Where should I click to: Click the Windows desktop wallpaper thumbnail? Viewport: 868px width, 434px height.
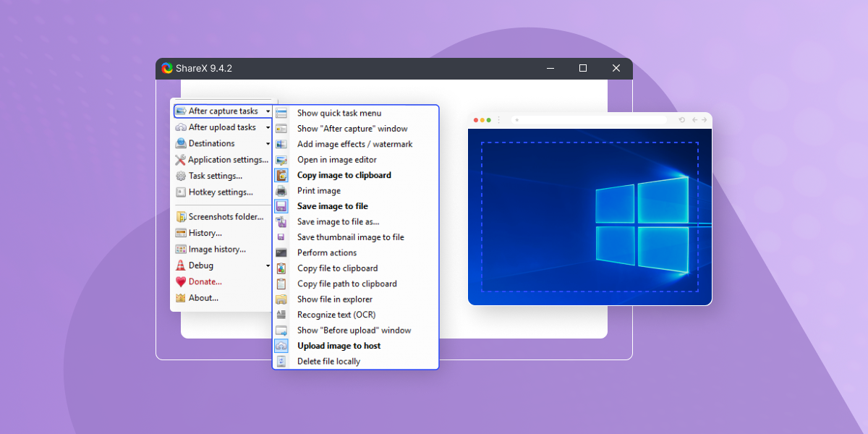point(590,217)
